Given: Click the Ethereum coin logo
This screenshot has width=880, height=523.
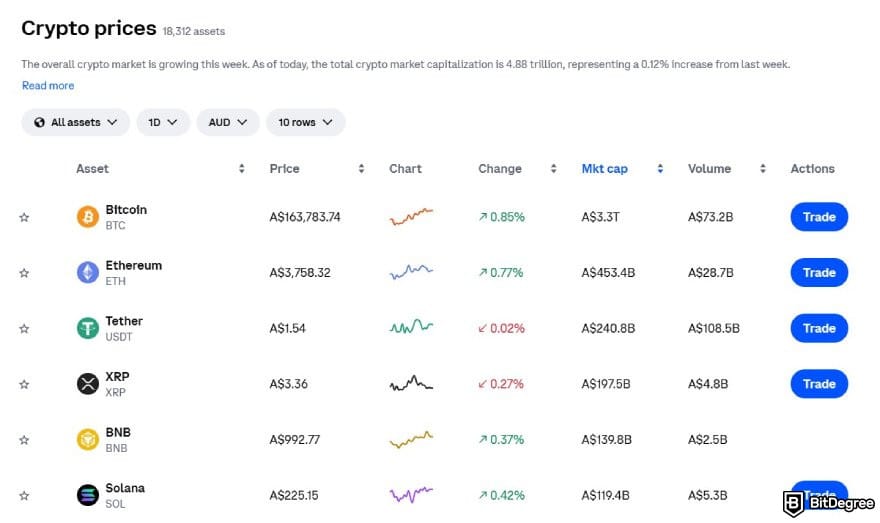Looking at the screenshot, I should [88, 272].
